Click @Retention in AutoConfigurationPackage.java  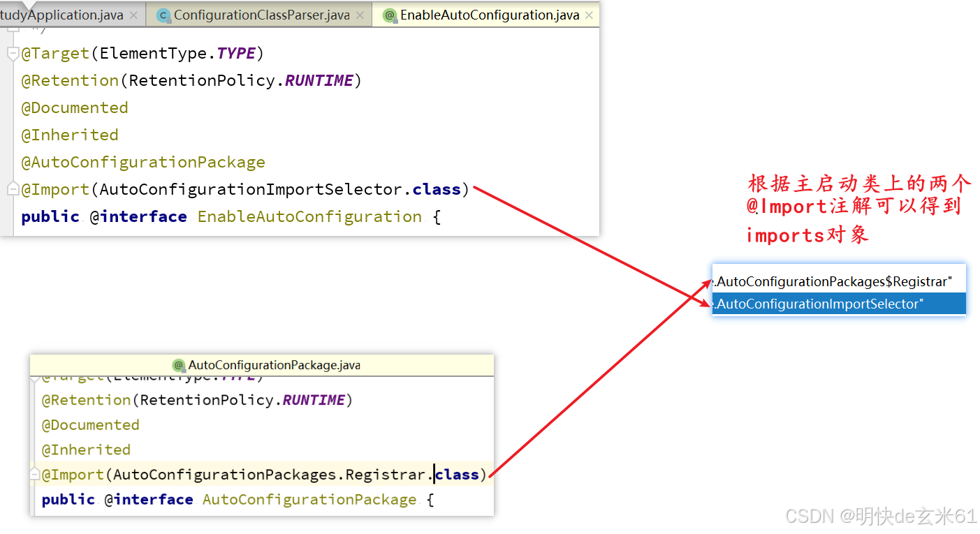click(x=87, y=400)
